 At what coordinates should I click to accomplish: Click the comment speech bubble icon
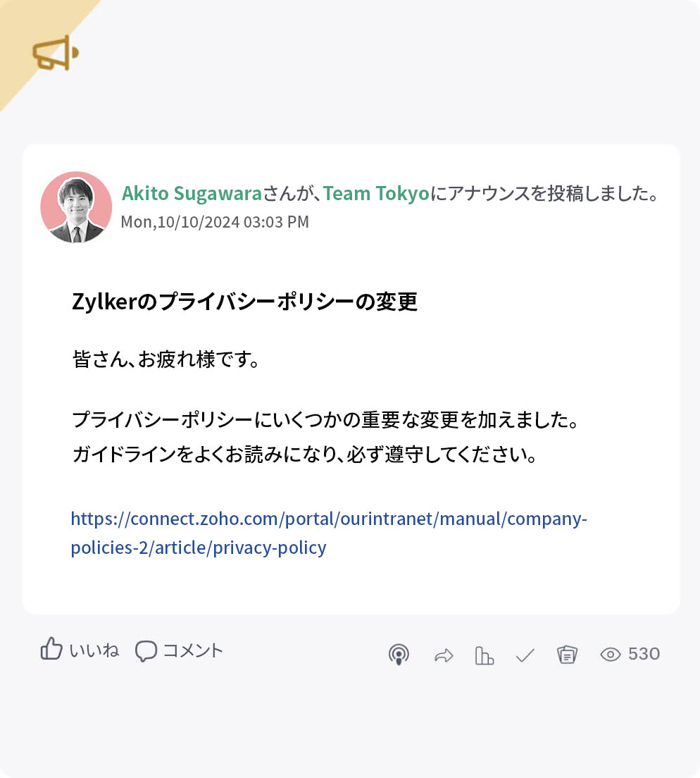[x=146, y=651]
